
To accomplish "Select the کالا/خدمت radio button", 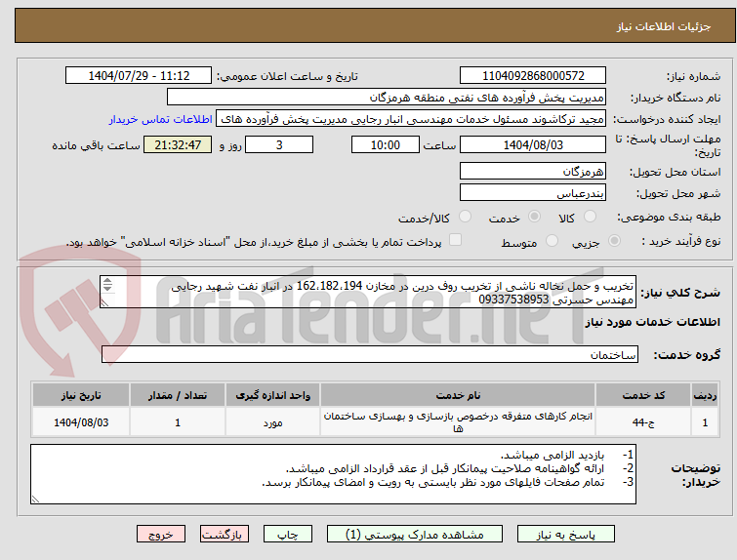I will 465,217.
